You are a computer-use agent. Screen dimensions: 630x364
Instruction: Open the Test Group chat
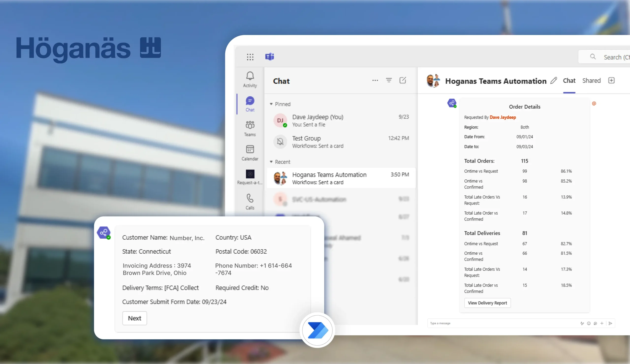coord(341,142)
